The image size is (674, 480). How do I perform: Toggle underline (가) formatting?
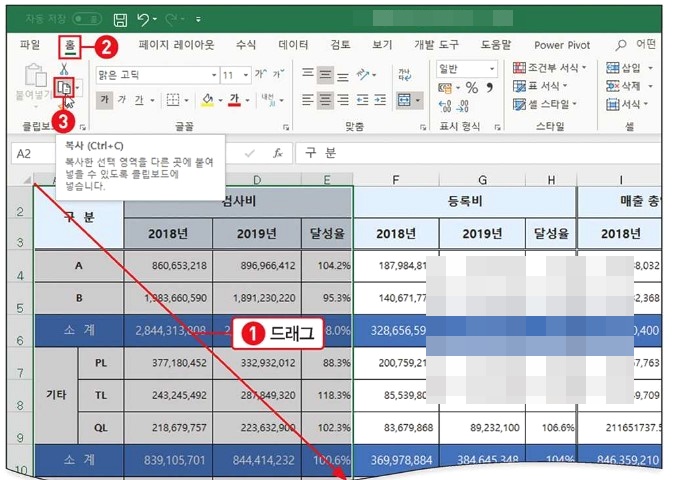point(139,100)
